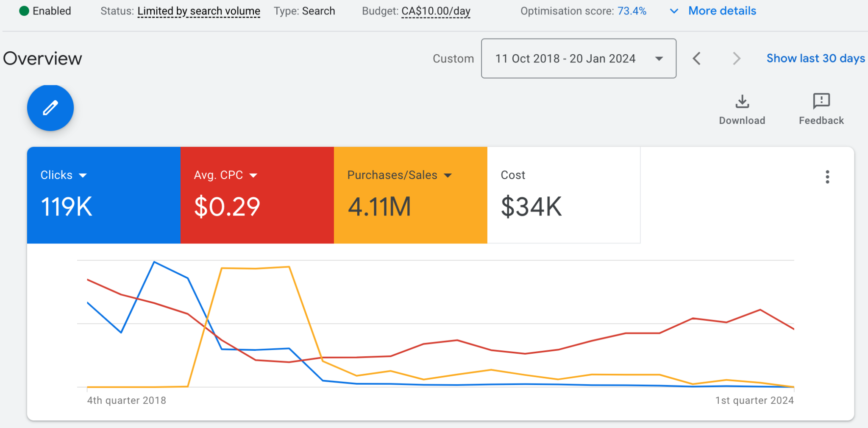Open the custom date range dropdown

click(578, 59)
